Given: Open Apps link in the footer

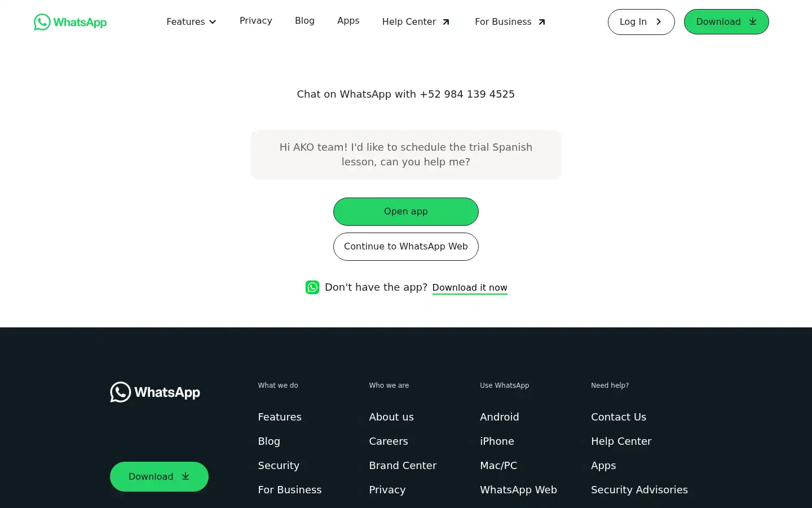Looking at the screenshot, I should (603, 466).
